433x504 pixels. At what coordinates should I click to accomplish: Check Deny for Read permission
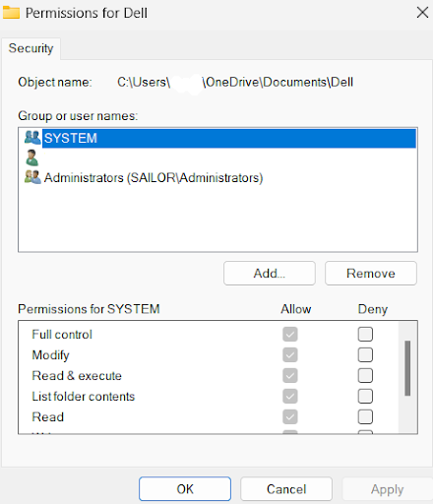(365, 416)
